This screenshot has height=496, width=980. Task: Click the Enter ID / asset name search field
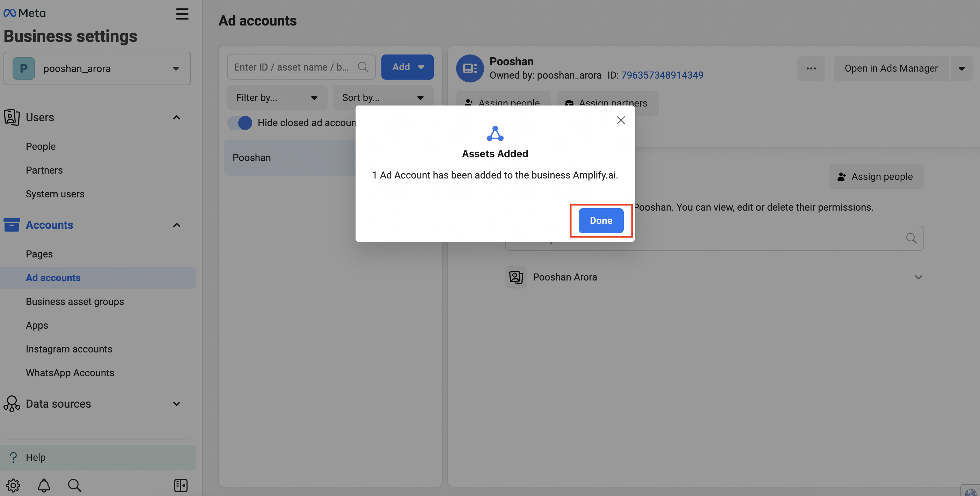pos(301,67)
